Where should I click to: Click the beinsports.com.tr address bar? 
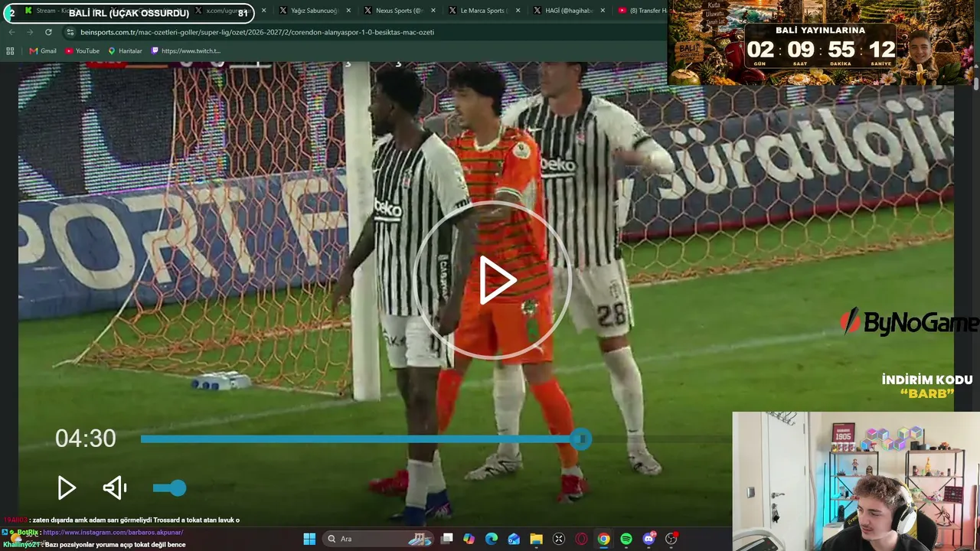[364, 32]
